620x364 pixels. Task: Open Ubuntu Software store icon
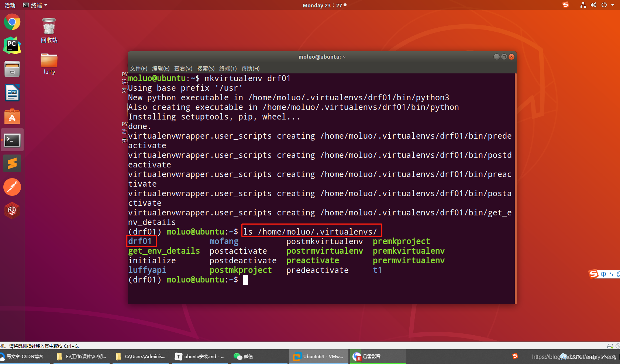12,116
